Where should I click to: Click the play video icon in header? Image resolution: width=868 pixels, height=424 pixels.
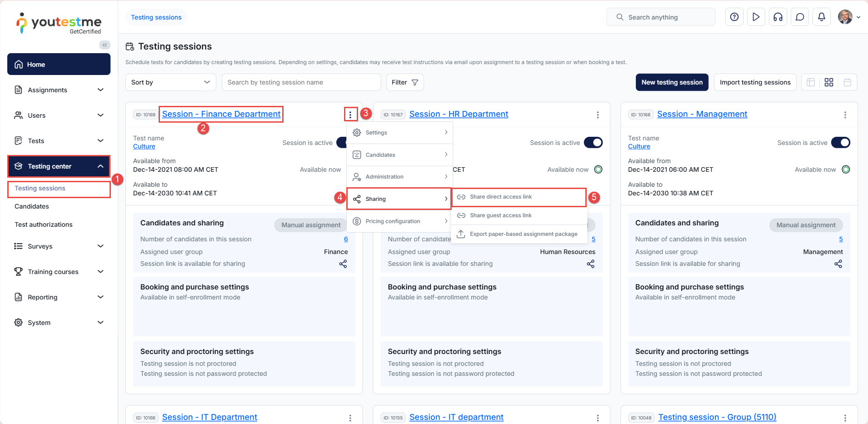click(756, 17)
